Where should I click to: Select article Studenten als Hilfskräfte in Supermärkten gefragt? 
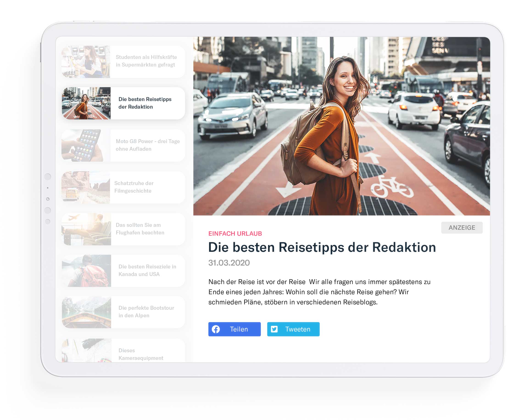123,62
